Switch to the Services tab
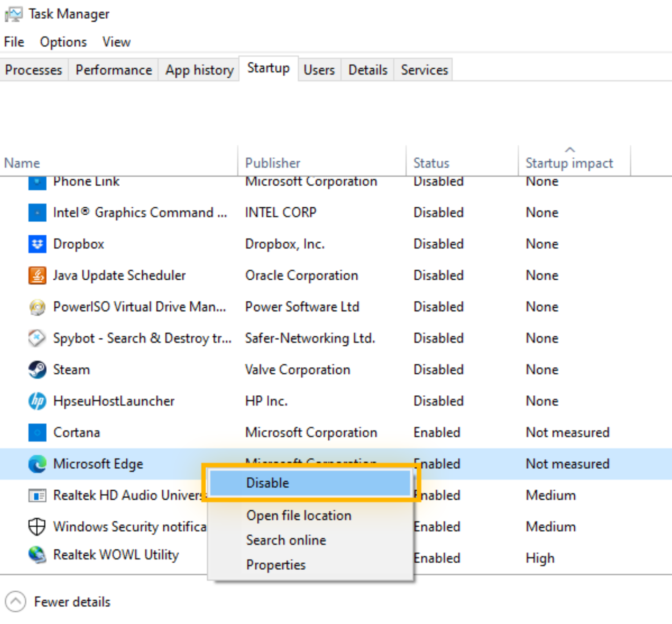The image size is (672, 624). 424,70
